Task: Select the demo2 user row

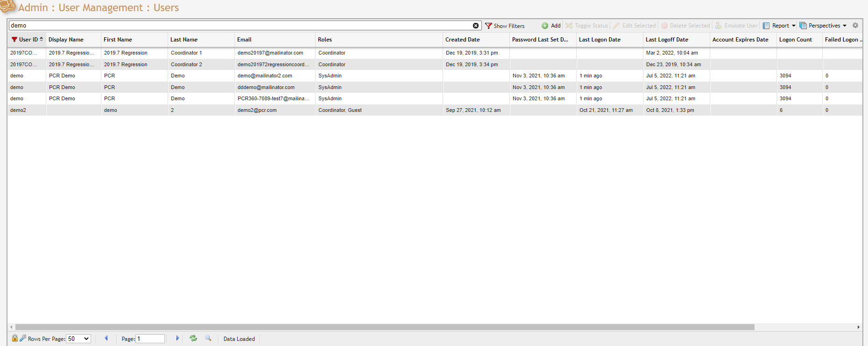Action: pyautogui.click(x=187, y=111)
